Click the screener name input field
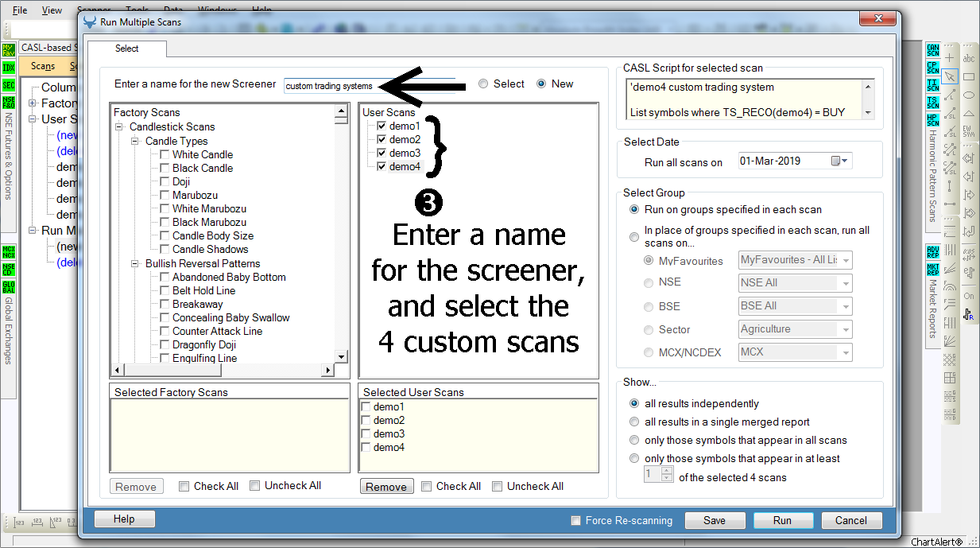 point(370,85)
